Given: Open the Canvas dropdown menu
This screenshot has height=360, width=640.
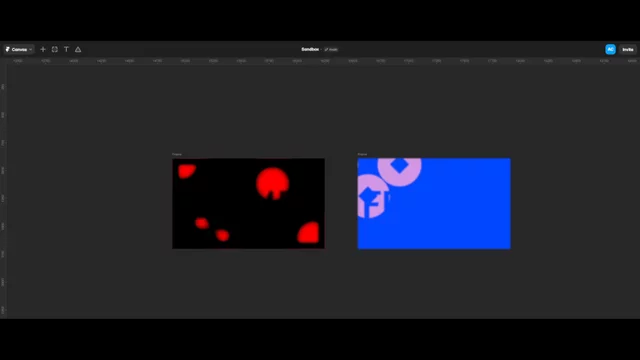Looking at the screenshot, I should (19, 49).
